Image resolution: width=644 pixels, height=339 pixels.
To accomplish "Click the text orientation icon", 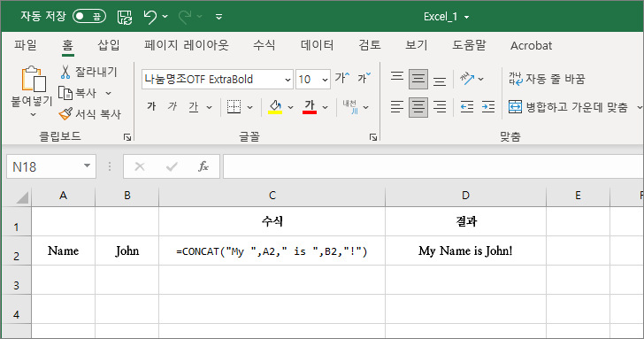I will coord(467,79).
